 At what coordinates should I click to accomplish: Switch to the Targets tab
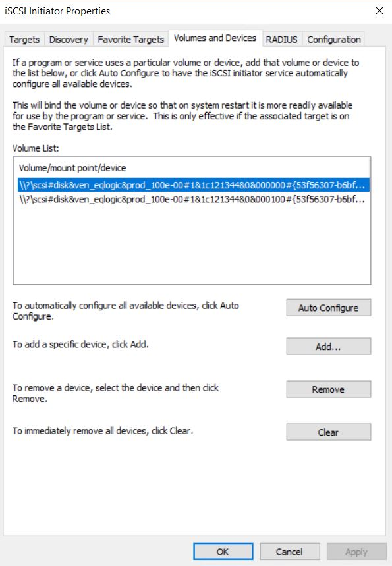point(24,40)
